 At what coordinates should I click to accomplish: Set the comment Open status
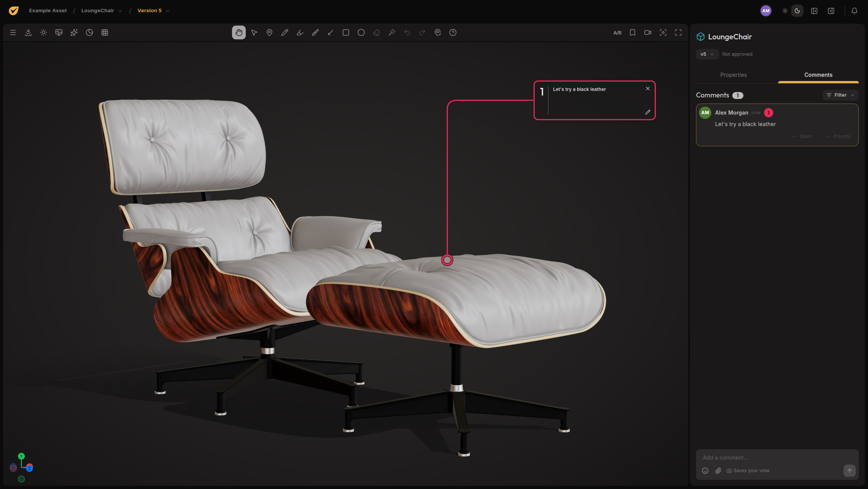click(802, 136)
